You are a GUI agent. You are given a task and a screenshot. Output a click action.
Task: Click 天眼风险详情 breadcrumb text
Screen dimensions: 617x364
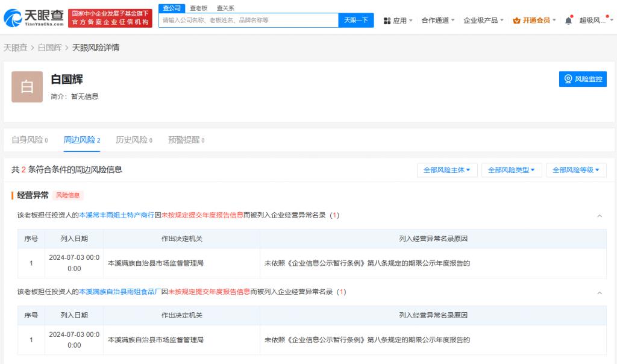pyautogui.click(x=96, y=48)
